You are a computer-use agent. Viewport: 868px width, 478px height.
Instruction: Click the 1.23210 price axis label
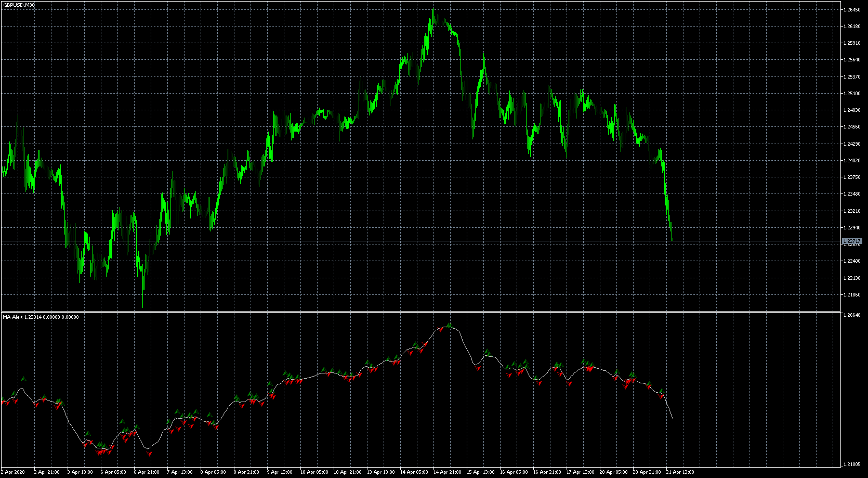tap(852, 211)
